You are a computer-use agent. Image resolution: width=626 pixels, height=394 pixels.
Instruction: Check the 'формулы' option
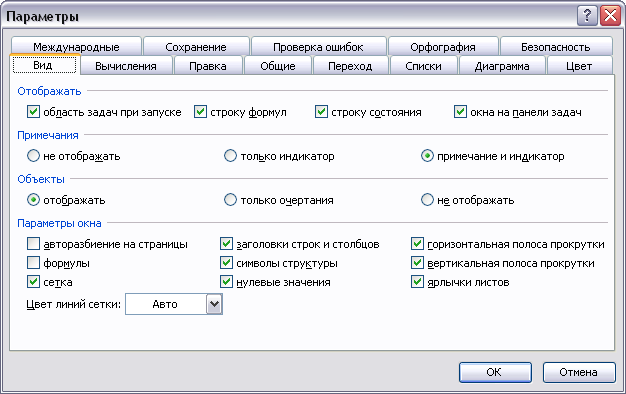click(x=34, y=263)
